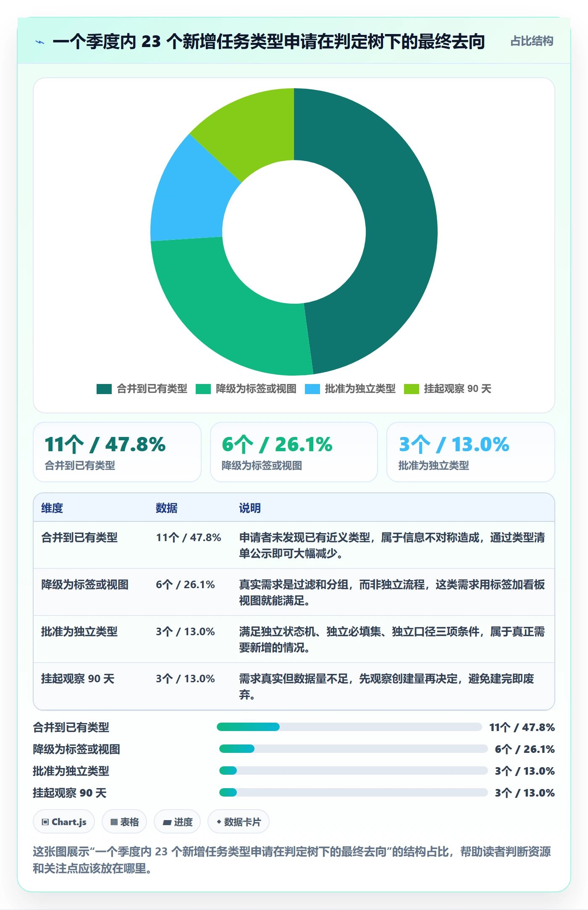Select 合并到已有类型 table row name

click(79, 537)
